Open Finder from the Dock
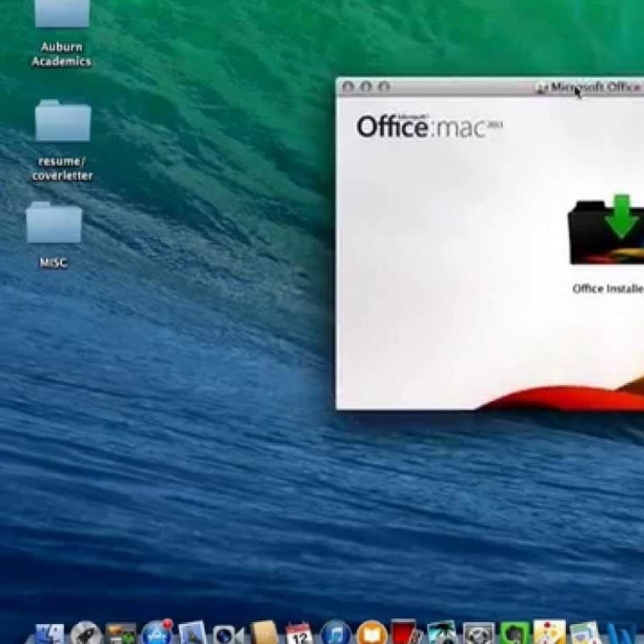Image resolution: width=644 pixels, height=644 pixels. 49,633
